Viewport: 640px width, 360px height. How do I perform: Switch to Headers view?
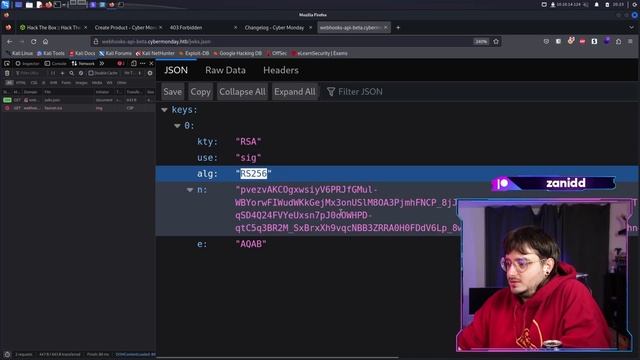tap(281, 70)
